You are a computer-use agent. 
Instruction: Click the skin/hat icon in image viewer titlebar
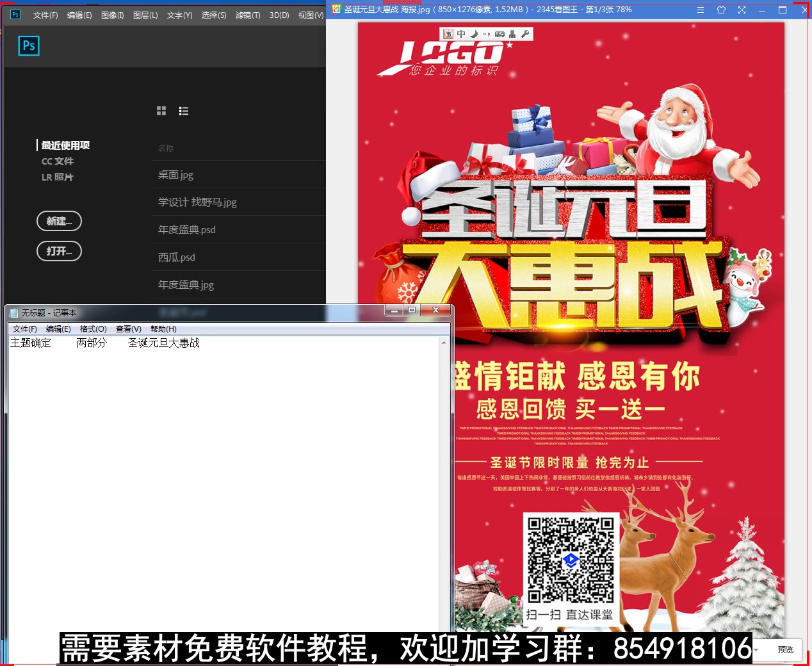point(721,10)
